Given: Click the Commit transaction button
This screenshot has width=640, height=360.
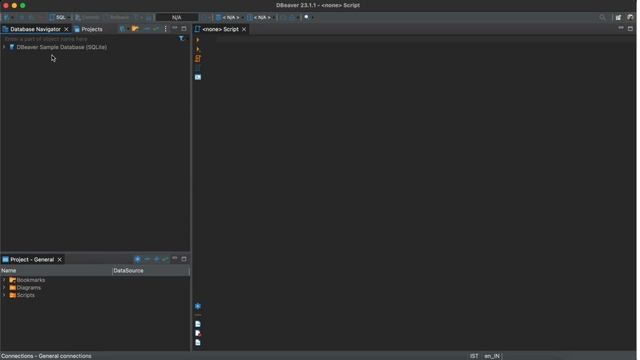Looking at the screenshot, I should (88, 18).
